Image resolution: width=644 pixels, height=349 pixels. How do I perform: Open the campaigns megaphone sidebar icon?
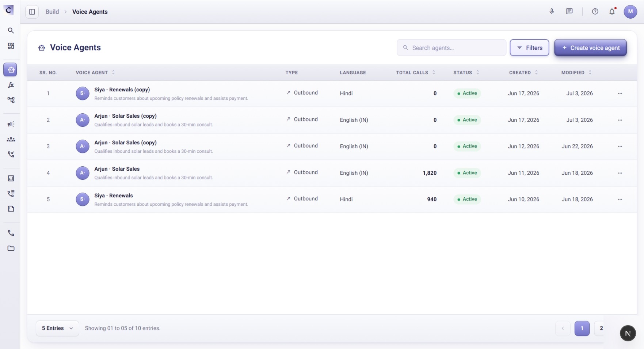[11, 124]
